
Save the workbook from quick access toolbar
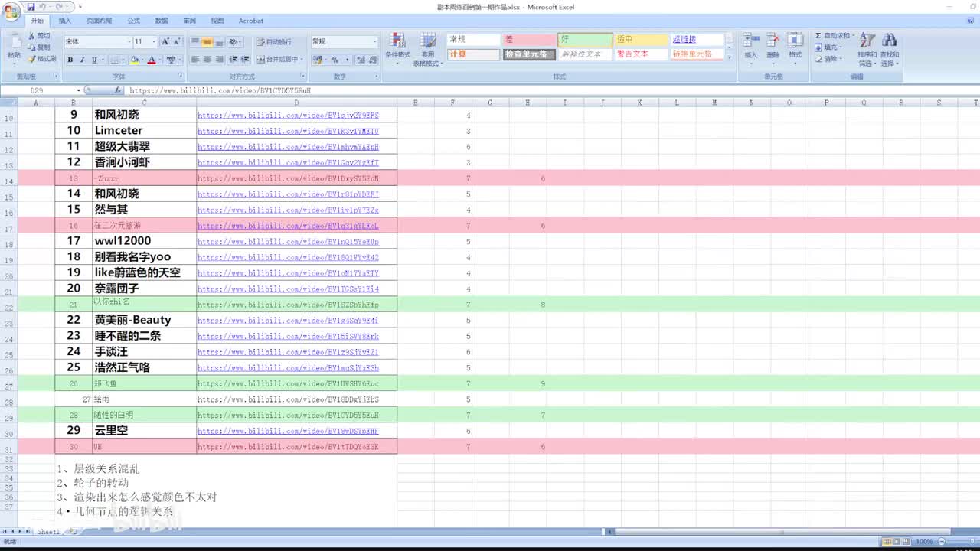coord(31,7)
